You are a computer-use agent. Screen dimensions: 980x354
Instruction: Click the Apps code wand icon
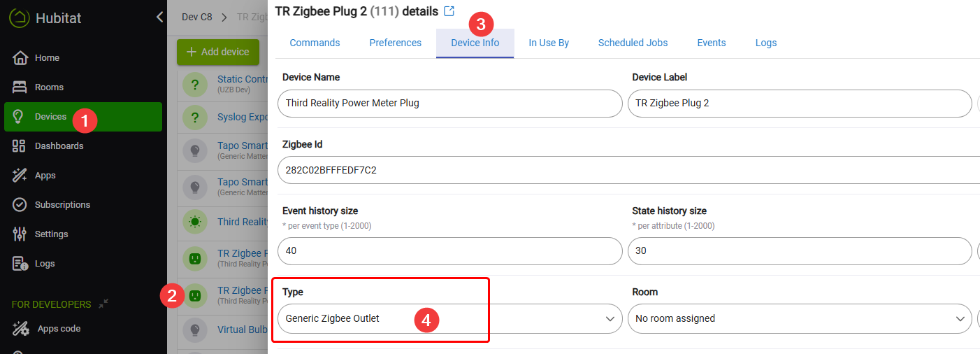point(21,329)
